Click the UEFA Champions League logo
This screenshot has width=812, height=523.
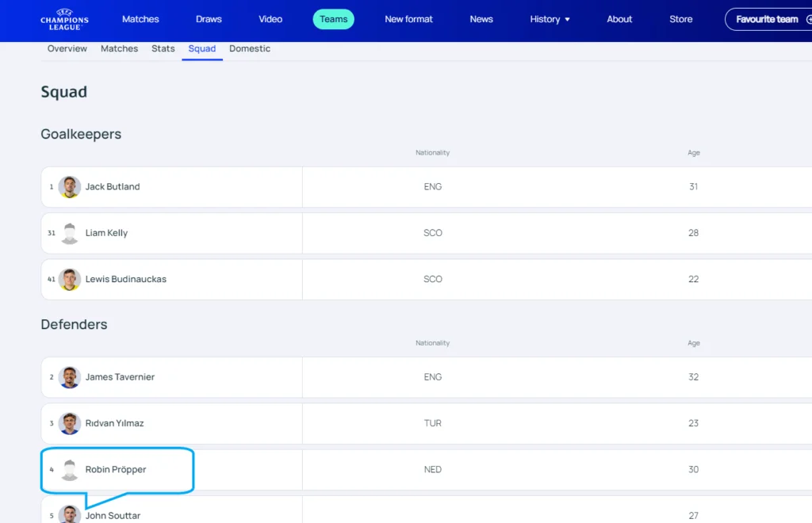pos(64,20)
